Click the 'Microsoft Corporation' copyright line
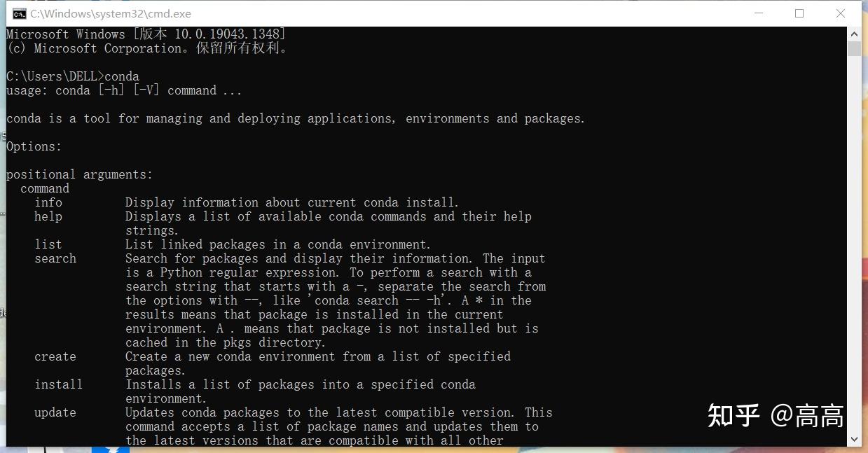Viewport: 868px width, 453px height. tap(147, 48)
